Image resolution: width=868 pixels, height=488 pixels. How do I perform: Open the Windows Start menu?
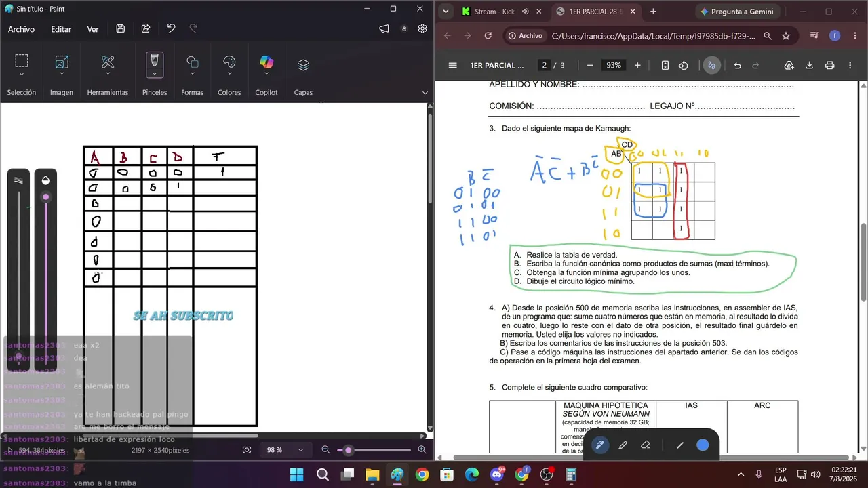tap(297, 474)
